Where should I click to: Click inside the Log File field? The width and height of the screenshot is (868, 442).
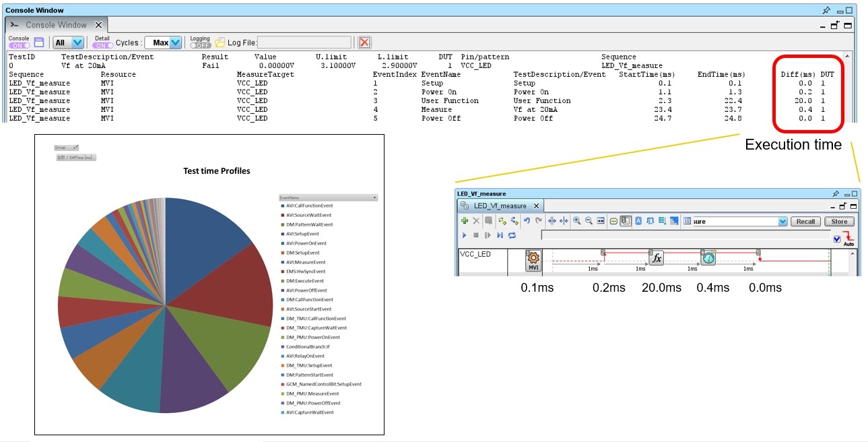(304, 42)
